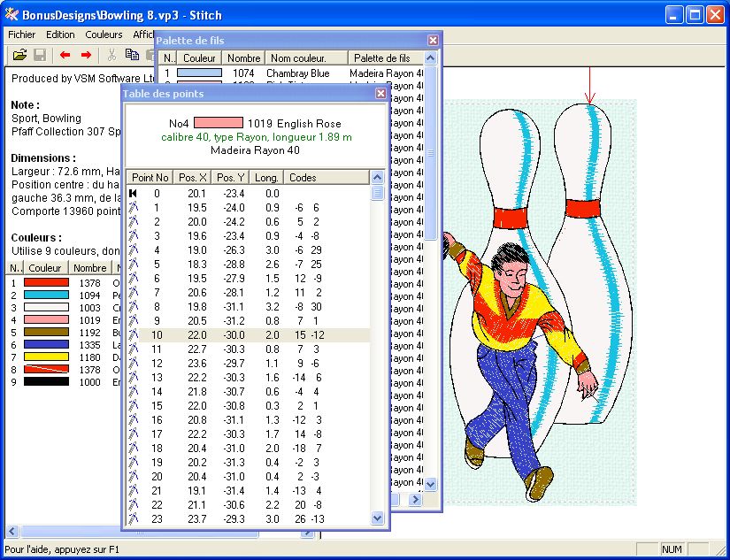The height and width of the screenshot is (560, 730).
Task: Click the Save floppy disk icon
Action: (40, 55)
